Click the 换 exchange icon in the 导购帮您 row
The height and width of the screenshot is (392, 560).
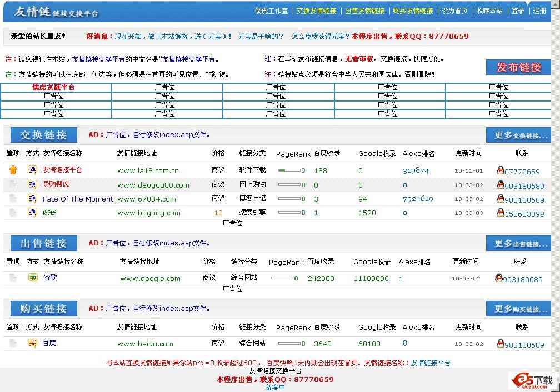tap(32, 184)
